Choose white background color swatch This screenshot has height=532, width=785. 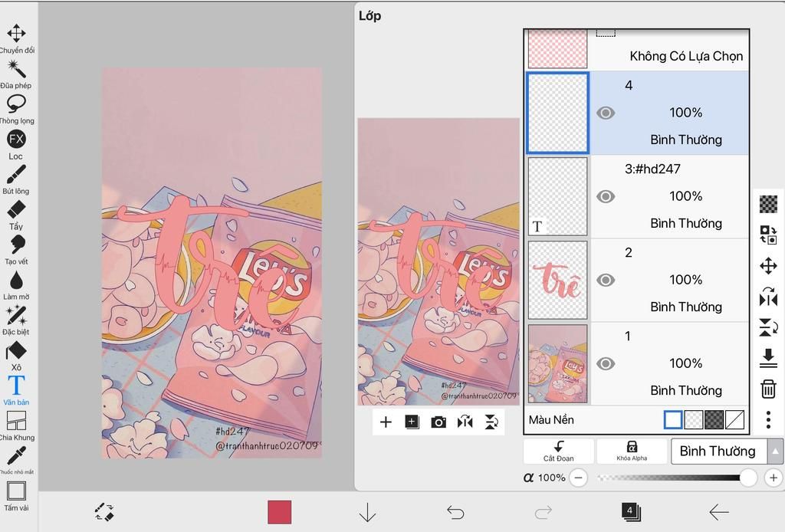point(672,420)
